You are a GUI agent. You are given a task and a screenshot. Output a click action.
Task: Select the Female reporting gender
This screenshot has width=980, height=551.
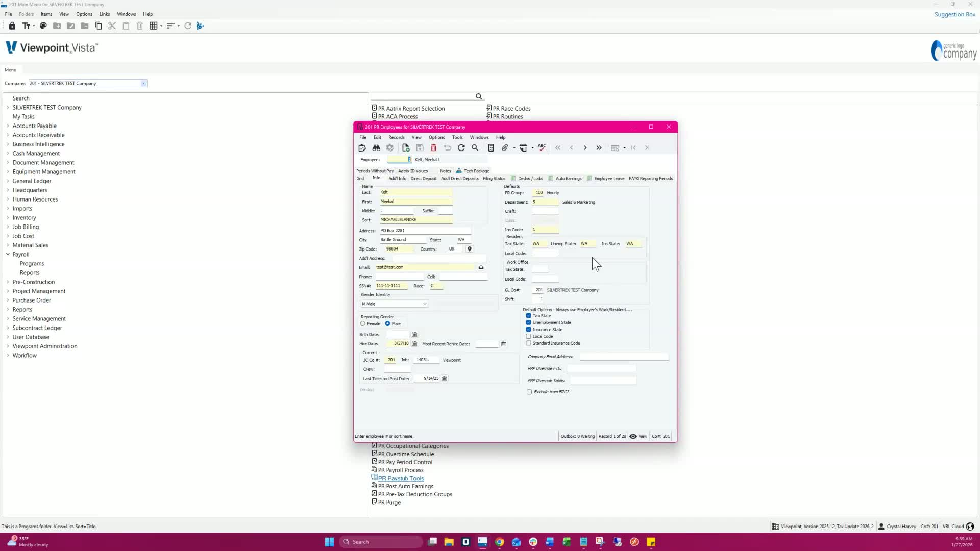point(363,324)
